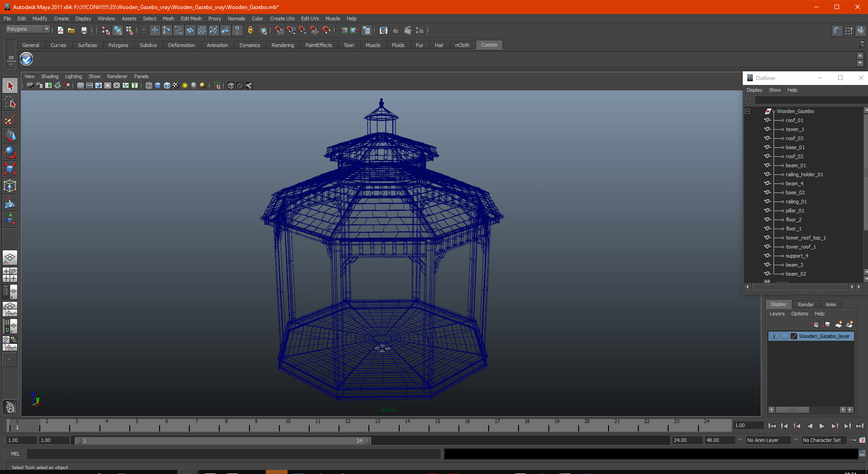The height and width of the screenshot is (474, 868).
Task: Switch to Persp/Graph Editor layout
Action: tap(10, 309)
